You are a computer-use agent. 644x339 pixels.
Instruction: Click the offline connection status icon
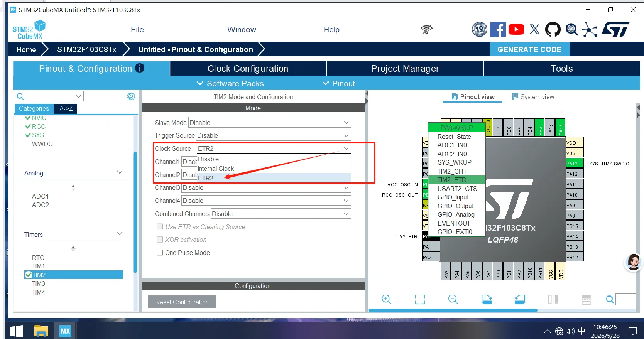[426, 29]
